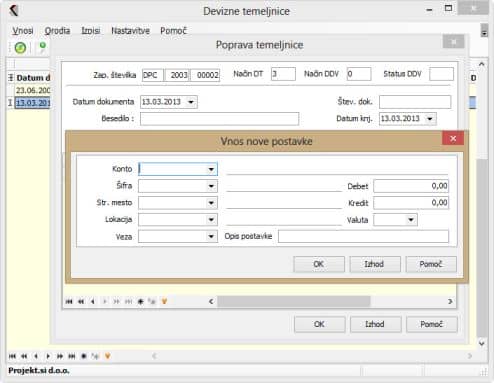Open the Datum dokumenta date picker

[x=191, y=102]
